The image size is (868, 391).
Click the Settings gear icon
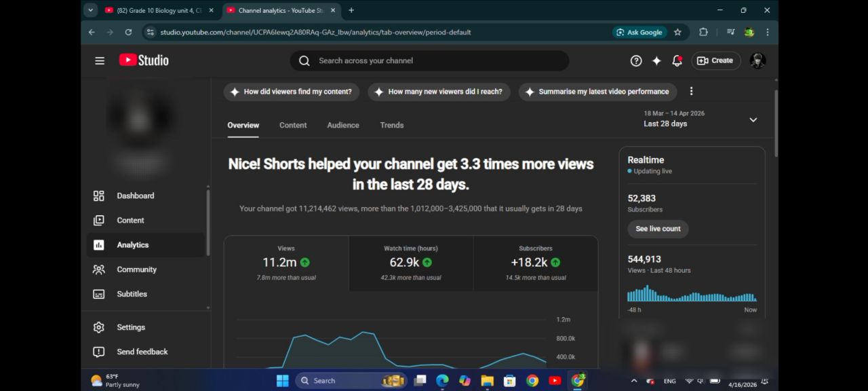point(99,327)
